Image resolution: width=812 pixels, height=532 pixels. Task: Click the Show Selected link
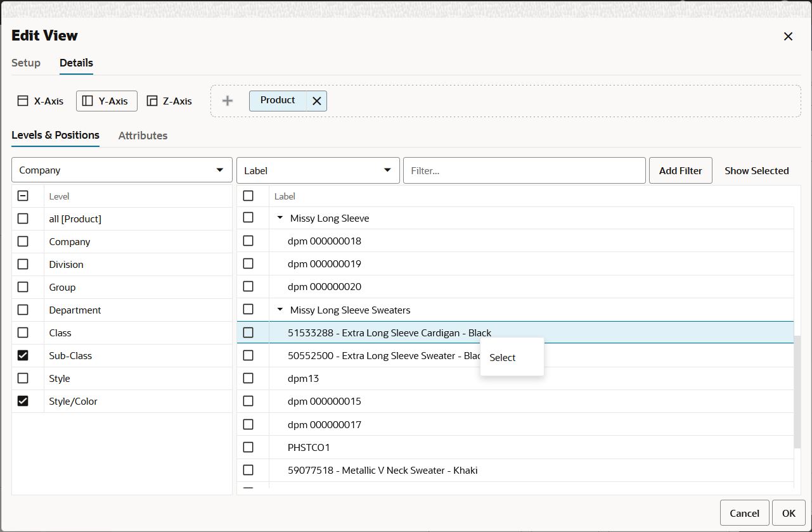tap(756, 170)
